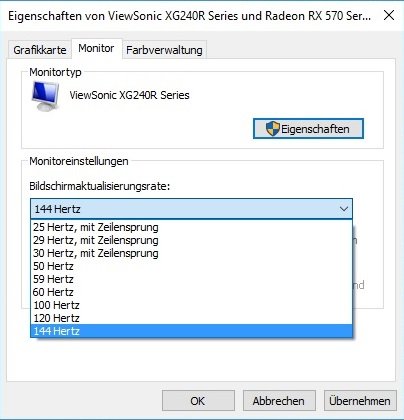Pick the 120 Hertz option
Viewport: 404px width, 420px height.
[x=191, y=318]
